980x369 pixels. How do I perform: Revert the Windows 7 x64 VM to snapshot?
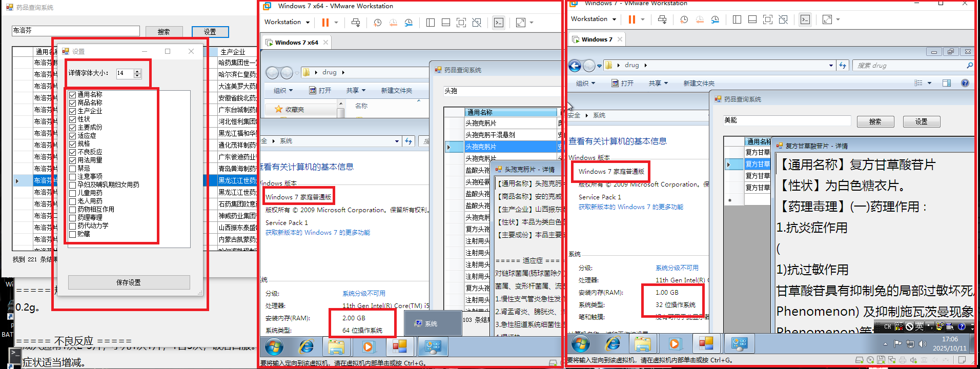pyautogui.click(x=393, y=23)
